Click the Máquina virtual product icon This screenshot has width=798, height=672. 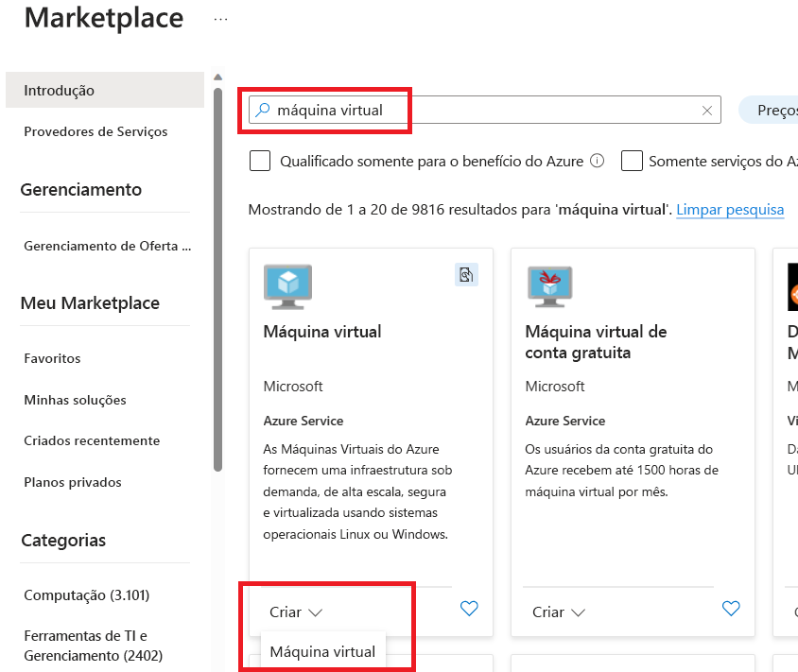pos(286,285)
